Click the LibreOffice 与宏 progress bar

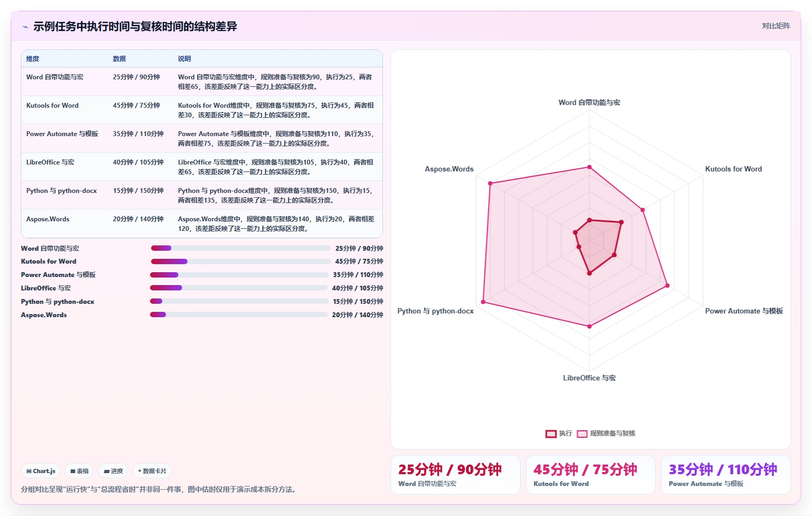[x=239, y=288]
